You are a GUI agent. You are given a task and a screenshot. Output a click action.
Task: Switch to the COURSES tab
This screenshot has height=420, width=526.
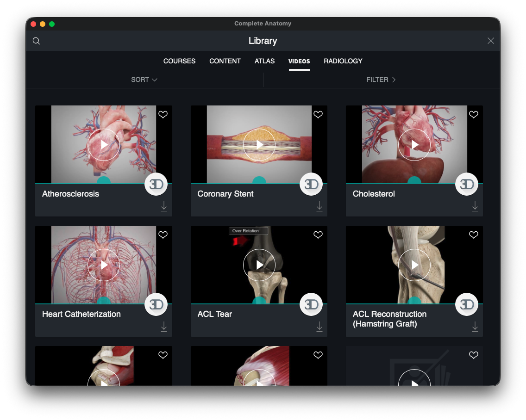179,61
